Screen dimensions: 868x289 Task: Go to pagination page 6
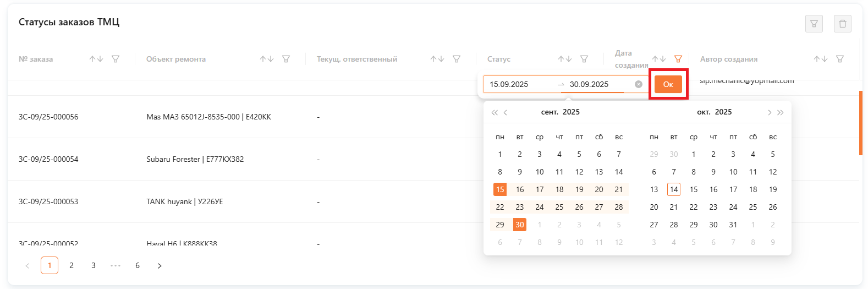click(x=138, y=265)
